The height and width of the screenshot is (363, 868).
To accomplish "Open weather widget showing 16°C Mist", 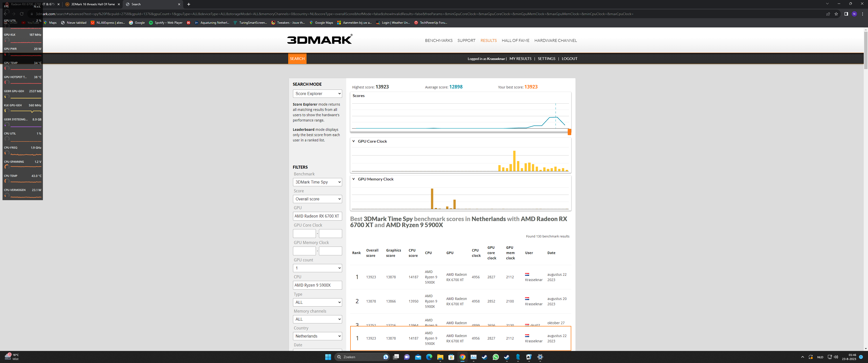I will click(x=12, y=357).
